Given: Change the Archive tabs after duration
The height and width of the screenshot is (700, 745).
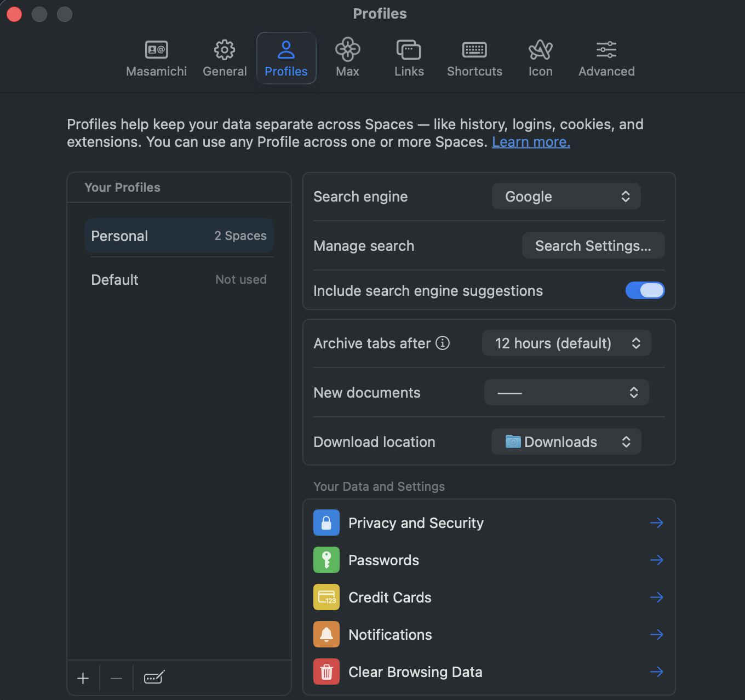Looking at the screenshot, I should click(566, 343).
